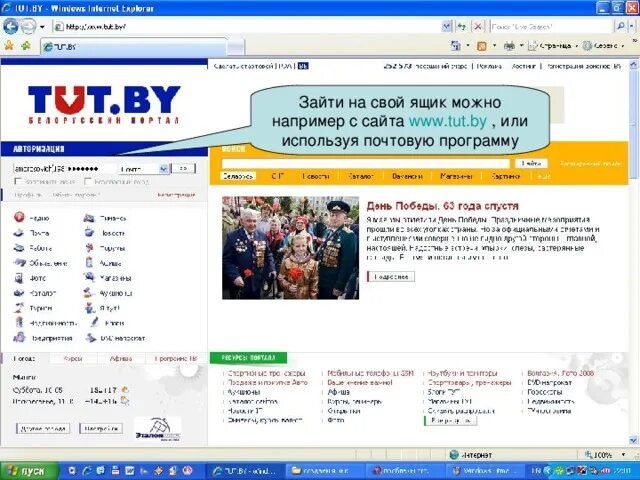Open the Почта mail icon

click(19, 233)
